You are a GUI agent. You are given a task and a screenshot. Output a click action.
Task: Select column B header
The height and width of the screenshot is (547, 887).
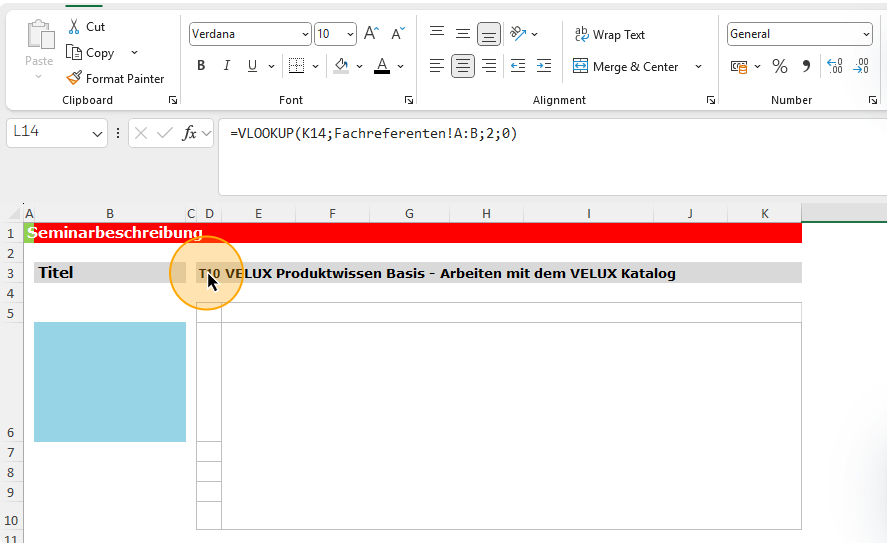click(110, 214)
